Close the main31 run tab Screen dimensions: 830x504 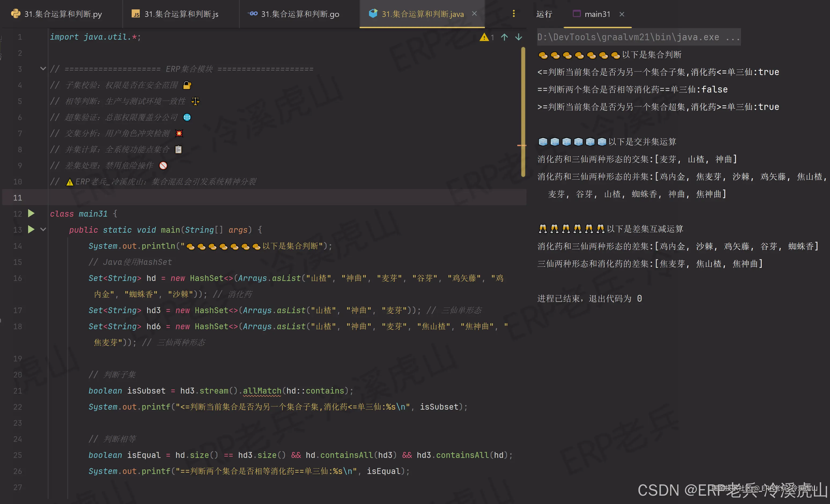[x=622, y=14]
